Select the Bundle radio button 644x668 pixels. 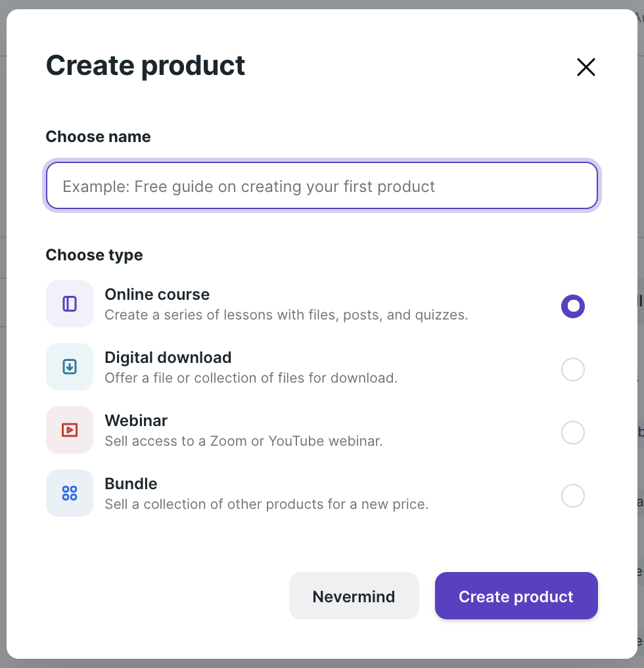click(572, 495)
